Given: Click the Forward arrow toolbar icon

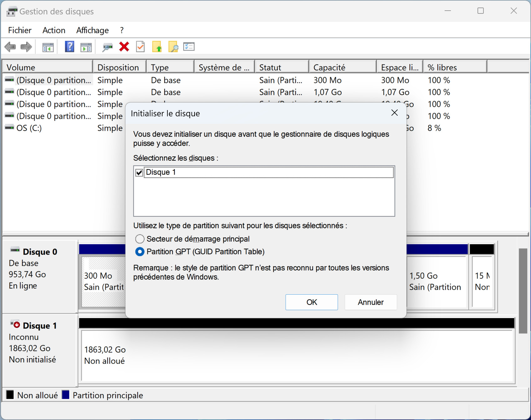Looking at the screenshot, I should (26, 47).
